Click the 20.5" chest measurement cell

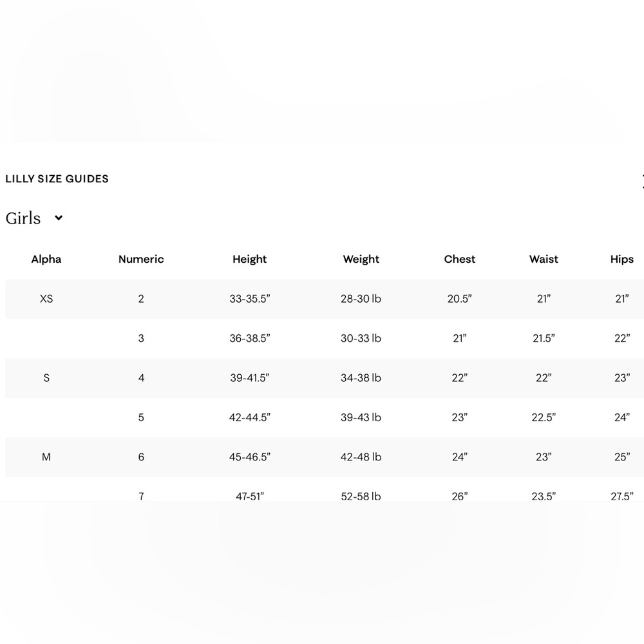click(460, 299)
